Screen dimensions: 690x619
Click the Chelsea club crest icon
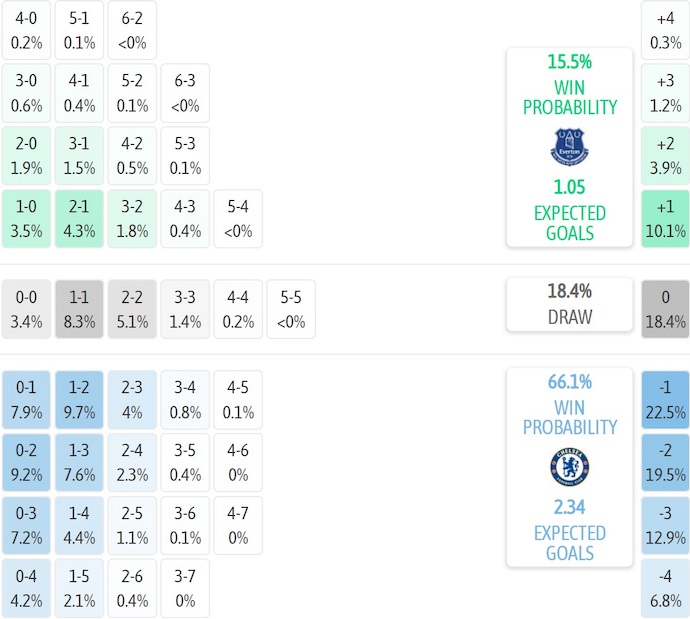pos(569,467)
